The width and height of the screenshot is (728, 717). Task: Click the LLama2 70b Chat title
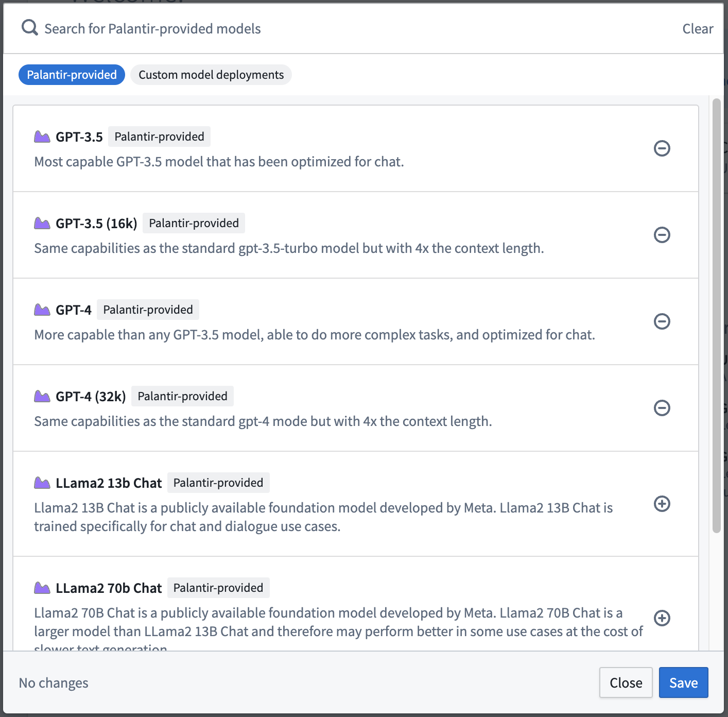(109, 588)
